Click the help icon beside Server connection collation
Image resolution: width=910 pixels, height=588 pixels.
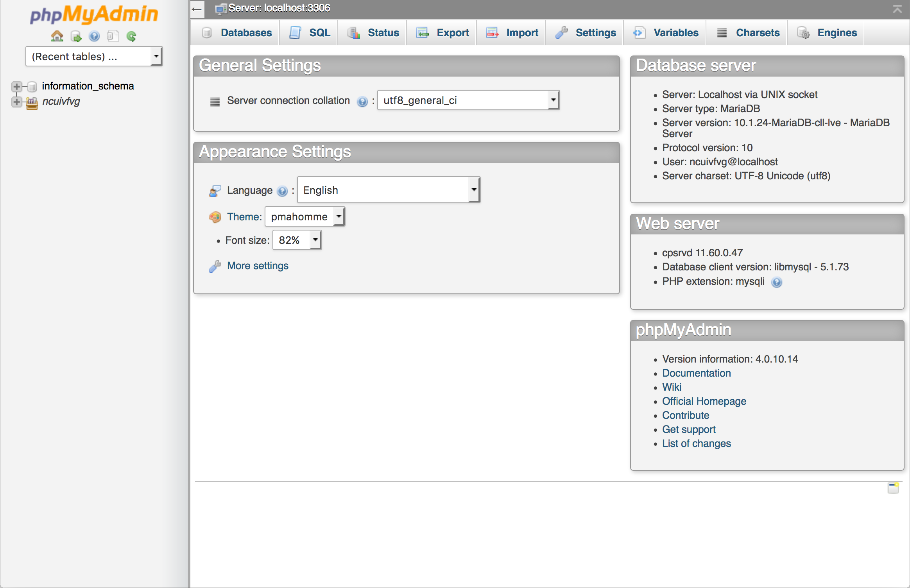(362, 102)
